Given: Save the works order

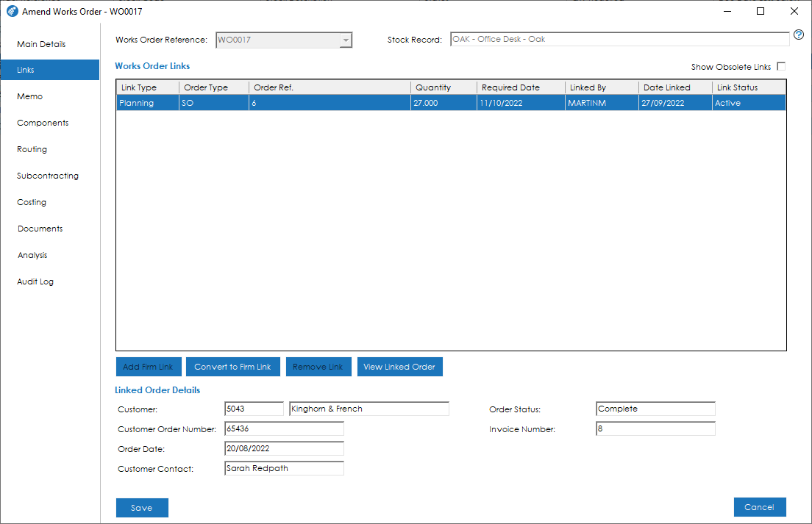Looking at the screenshot, I should click(142, 508).
